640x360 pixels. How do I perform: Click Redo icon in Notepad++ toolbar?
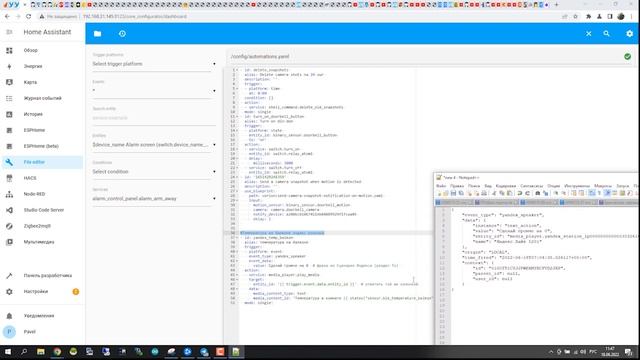click(527, 193)
